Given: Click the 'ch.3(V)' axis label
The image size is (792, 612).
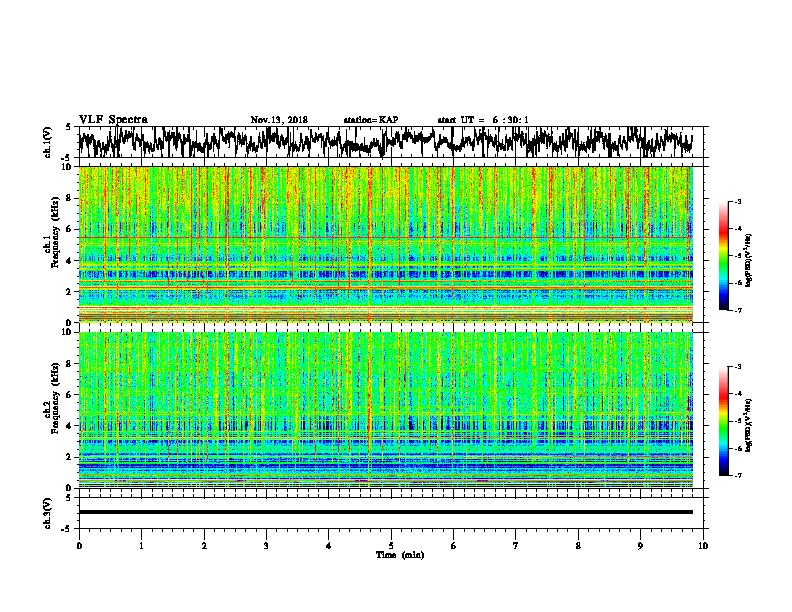Looking at the screenshot, I should point(48,513).
